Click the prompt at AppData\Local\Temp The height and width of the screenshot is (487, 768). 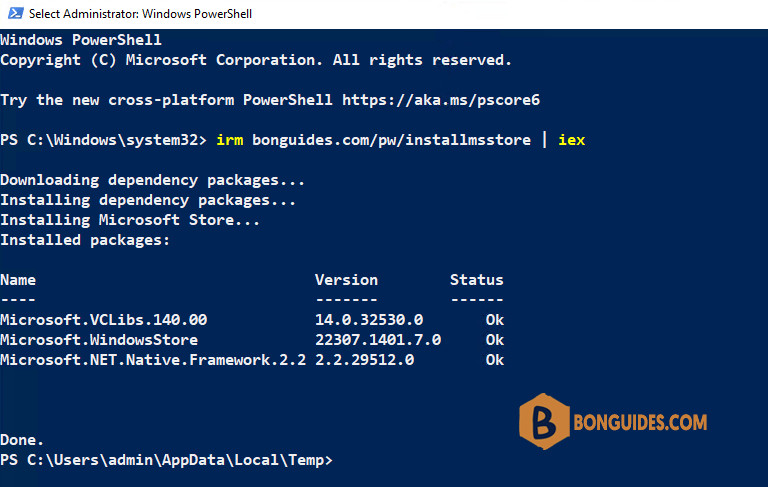point(167,460)
